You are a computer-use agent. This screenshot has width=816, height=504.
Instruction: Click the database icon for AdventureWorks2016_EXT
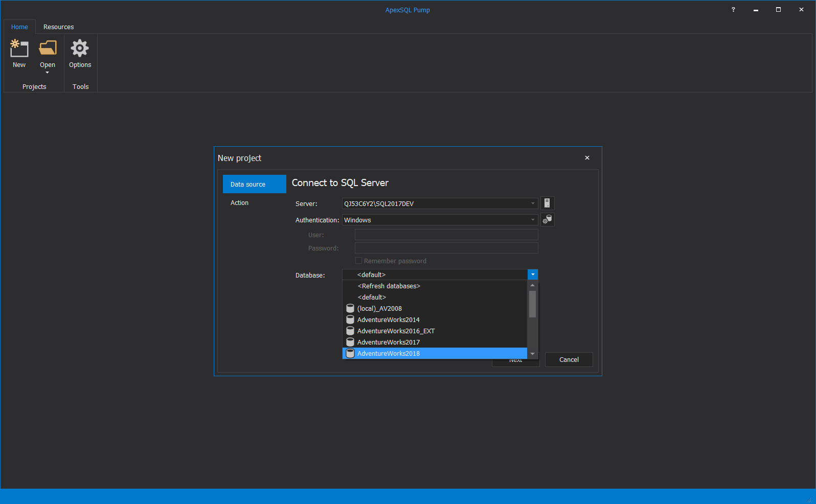[350, 331]
